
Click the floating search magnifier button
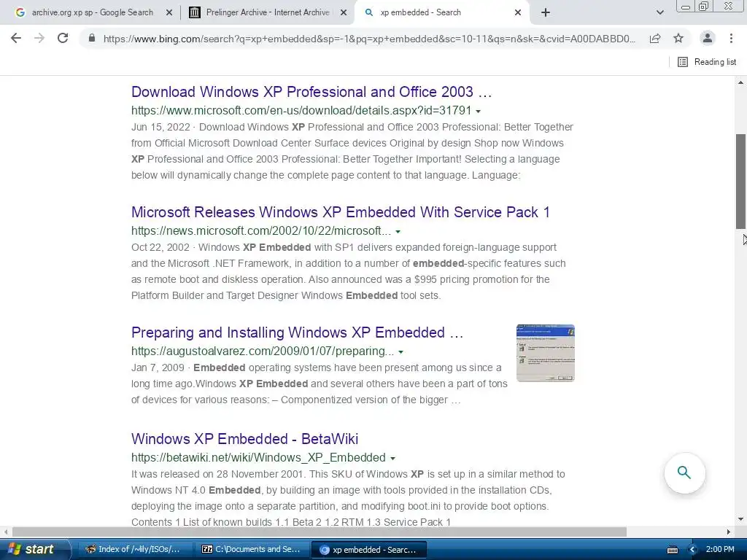(x=684, y=472)
